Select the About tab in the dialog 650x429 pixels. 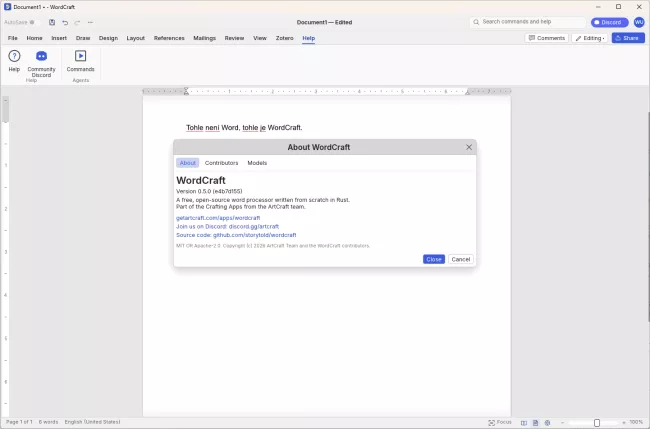(187, 163)
